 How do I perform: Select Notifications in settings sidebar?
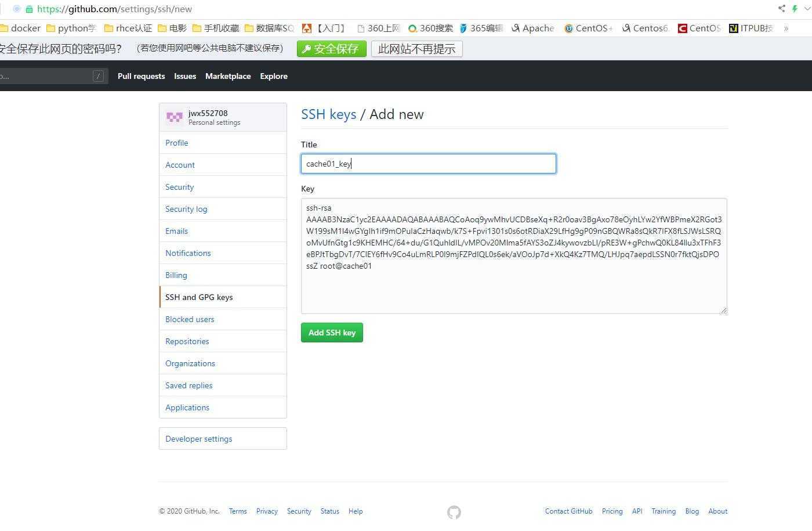click(x=223, y=253)
